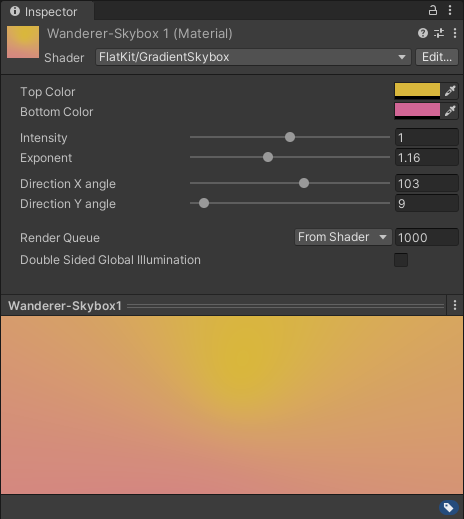Click the Direction Y angle slider handle
The height and width of the screenshot is (519, 464).
pos(204,203)
